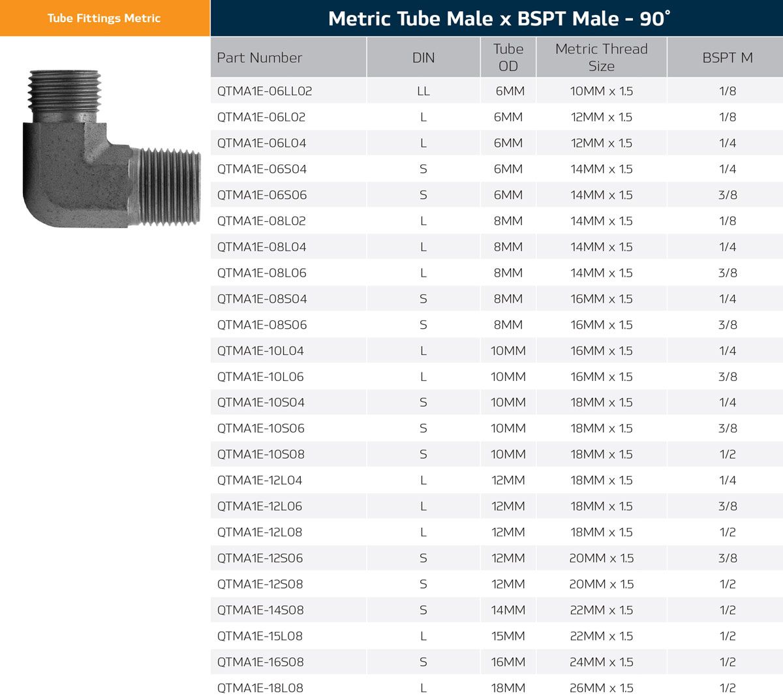Click the LL DIN value in first row
The height and width of the screenshot is (700, 783).
click(x=423, y=91)
